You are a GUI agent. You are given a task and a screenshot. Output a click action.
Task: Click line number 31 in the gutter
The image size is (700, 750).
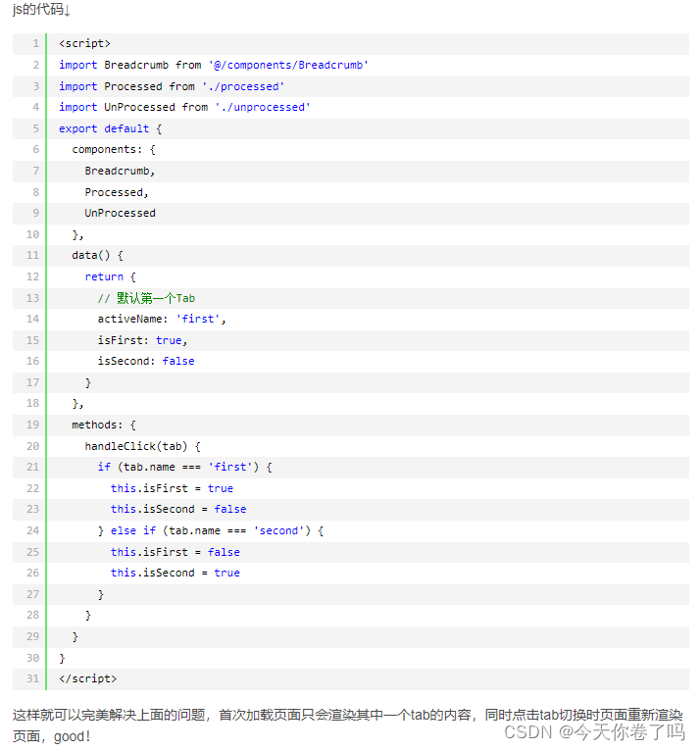32,678
